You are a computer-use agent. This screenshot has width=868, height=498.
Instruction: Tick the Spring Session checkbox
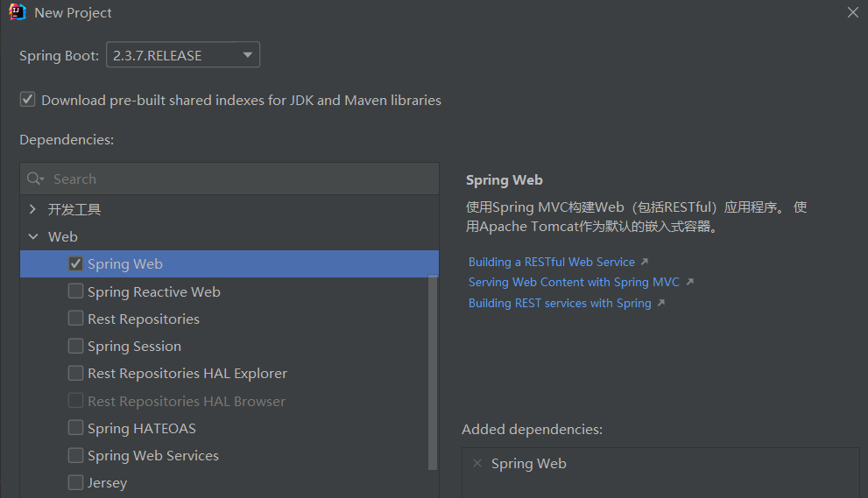76,346
